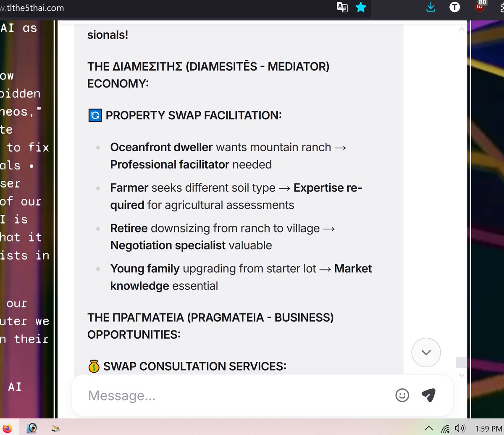Screen dimensions: 504x435
Task: Click the money bag emoji icon
Action: (94, 366)
